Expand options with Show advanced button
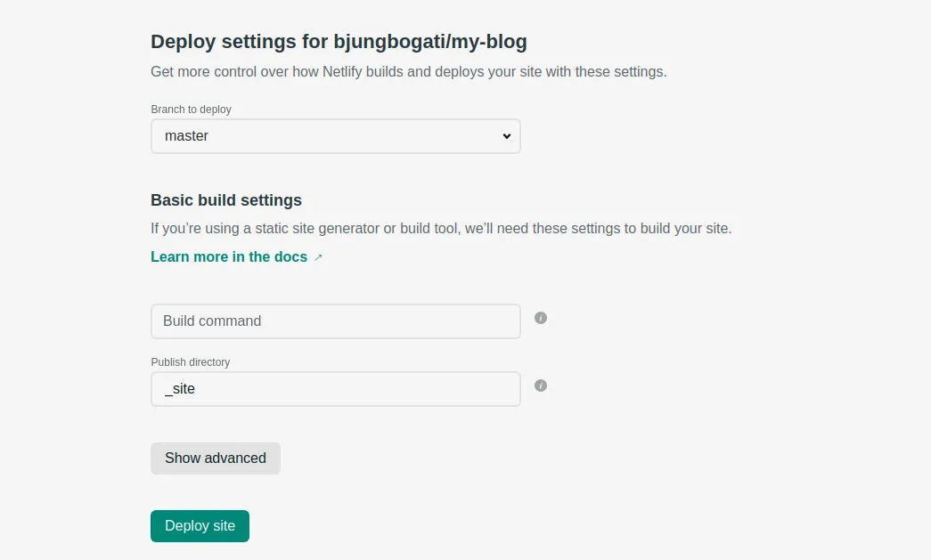 [216, 458]
